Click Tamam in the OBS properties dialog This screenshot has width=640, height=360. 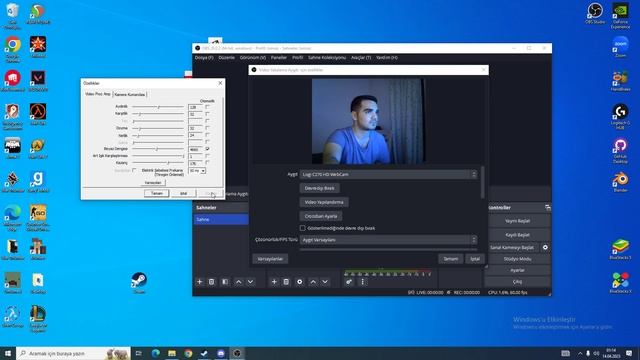(x=451, y=259)
